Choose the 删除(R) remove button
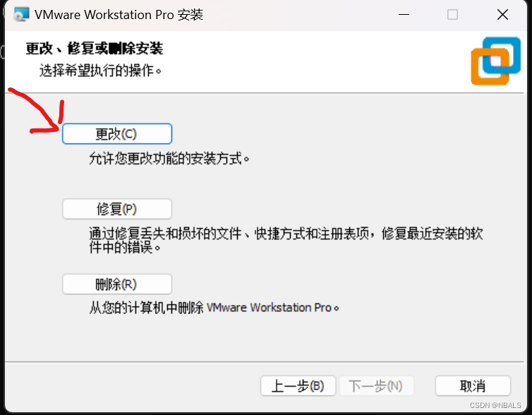Viewport: 532px width, 415px height. point(117,284)
